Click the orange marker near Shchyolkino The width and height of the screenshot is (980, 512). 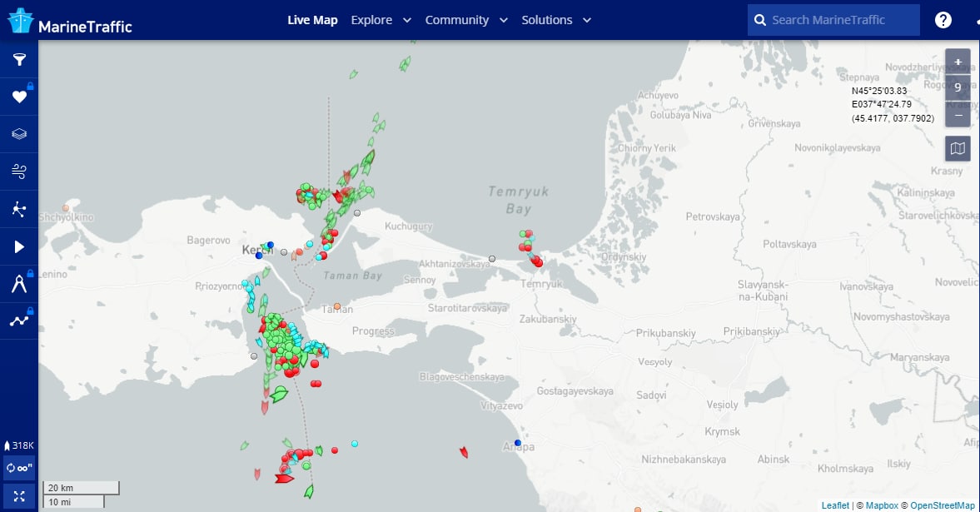(66, 207)
